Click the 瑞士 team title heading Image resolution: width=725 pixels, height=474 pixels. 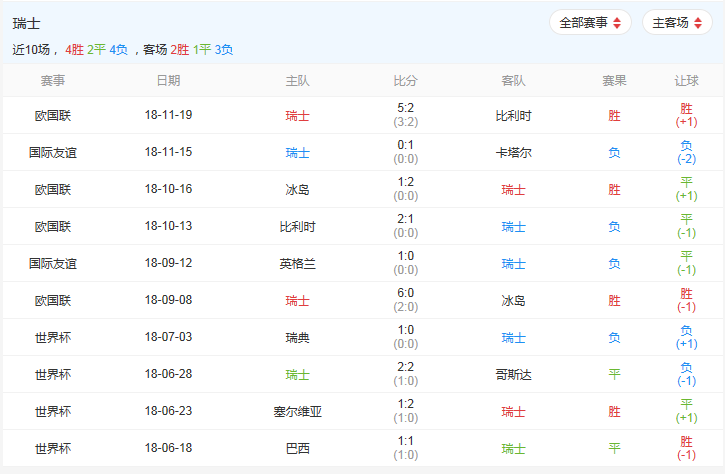27,23
